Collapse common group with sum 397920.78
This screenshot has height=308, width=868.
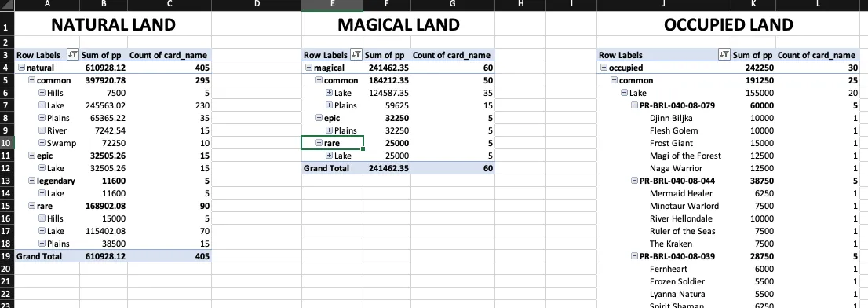coord(32,80)
